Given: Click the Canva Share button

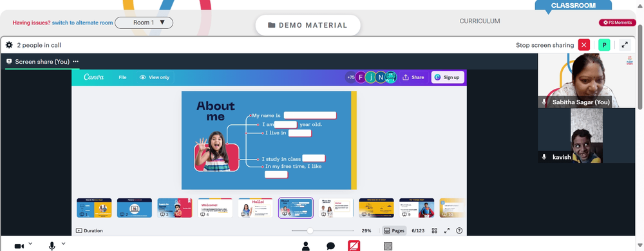Looking at the screenshot, I should [x=413, y=77].
